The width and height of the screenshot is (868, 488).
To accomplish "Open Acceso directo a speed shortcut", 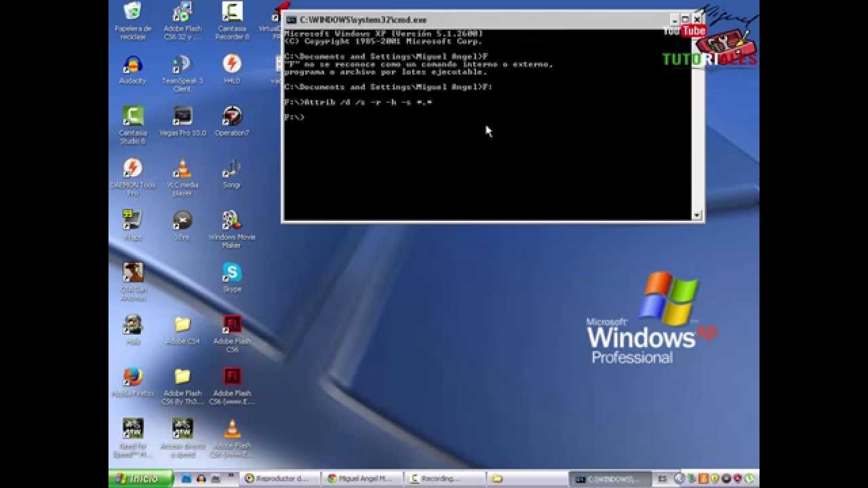I will coord(182,429).
